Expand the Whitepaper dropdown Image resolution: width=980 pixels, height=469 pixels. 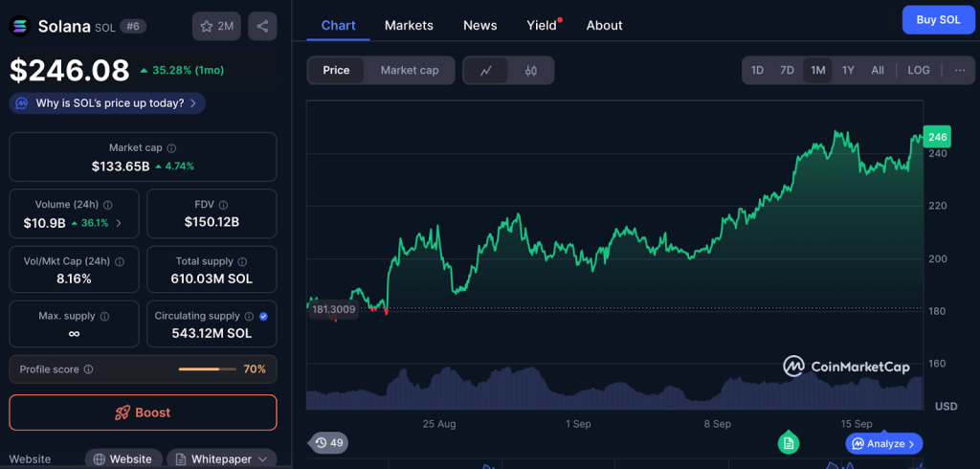222,458
